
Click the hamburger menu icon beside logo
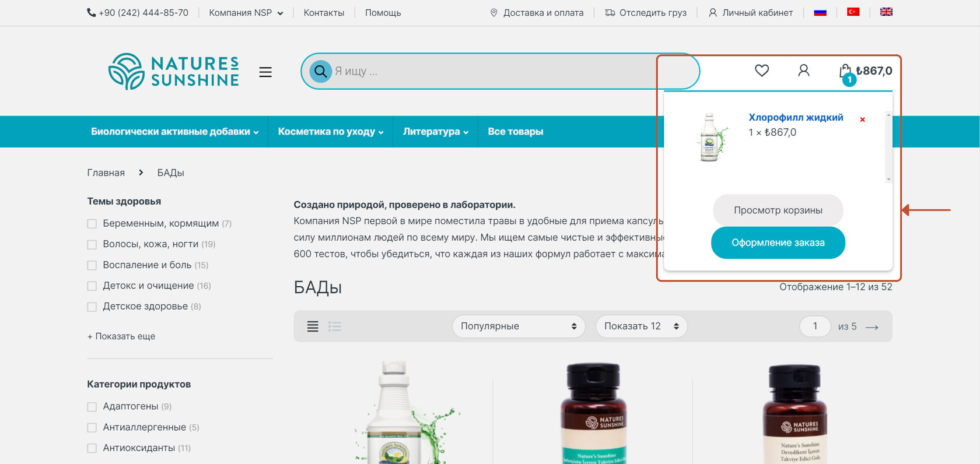coord(265,72)
